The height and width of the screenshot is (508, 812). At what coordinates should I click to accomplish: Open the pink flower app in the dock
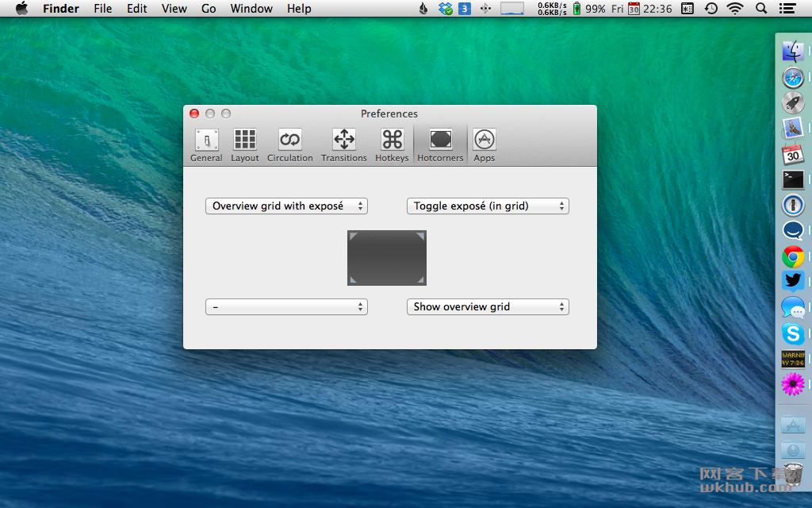point(793,385)
